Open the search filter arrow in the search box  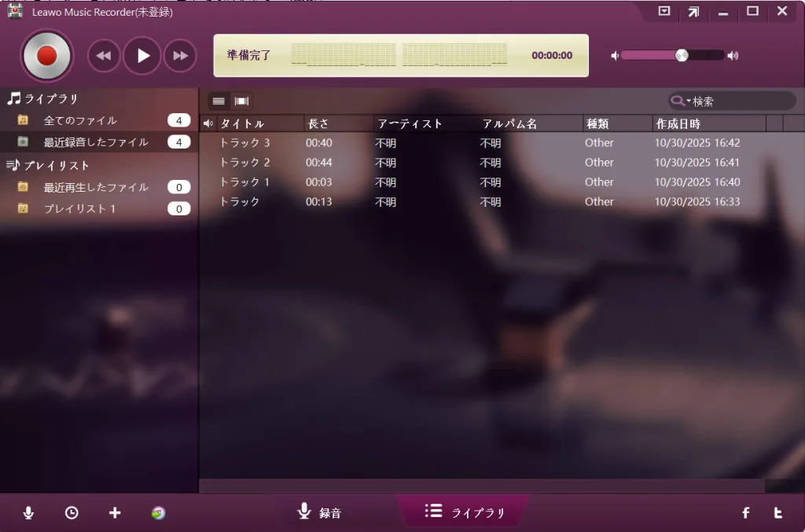(689, 101)
